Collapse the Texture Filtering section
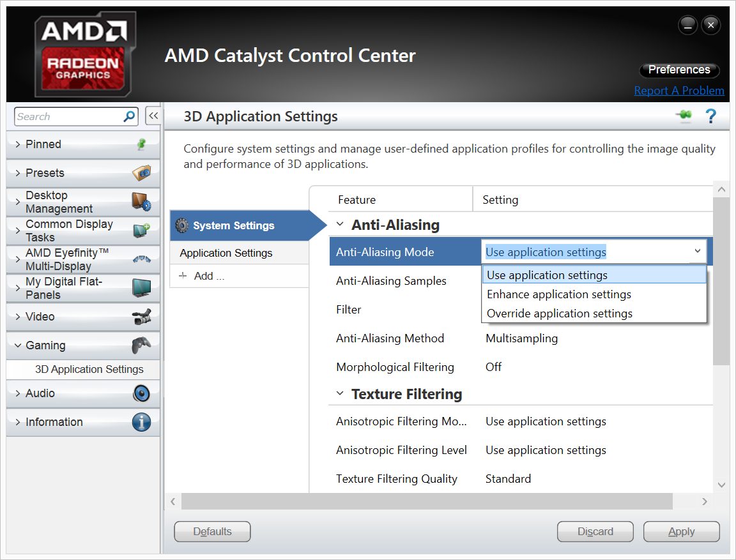The image size is (736, 560). (x=339, y=394)
